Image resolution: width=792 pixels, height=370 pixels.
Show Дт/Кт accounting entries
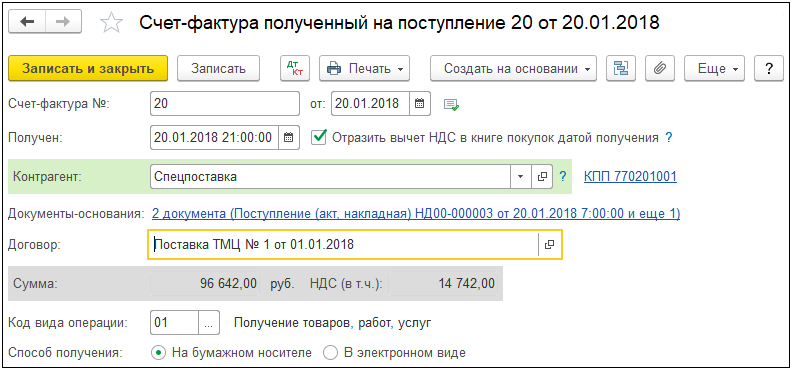(x=295, y=68)
